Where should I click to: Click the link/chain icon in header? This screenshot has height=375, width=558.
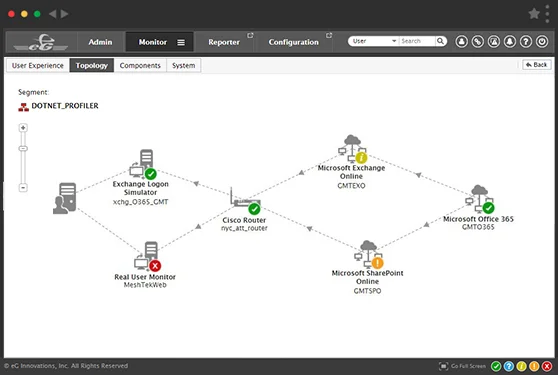pos(478,42)
